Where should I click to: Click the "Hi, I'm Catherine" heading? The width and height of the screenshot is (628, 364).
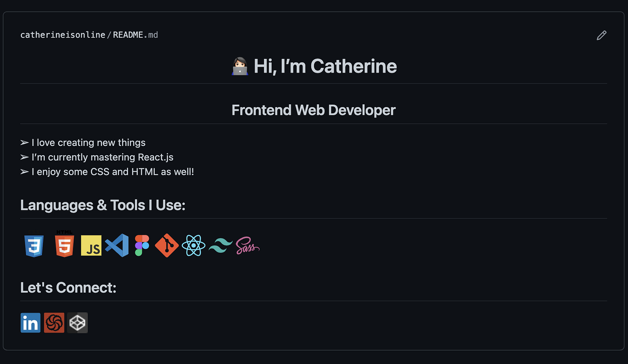tap(325, 66)
